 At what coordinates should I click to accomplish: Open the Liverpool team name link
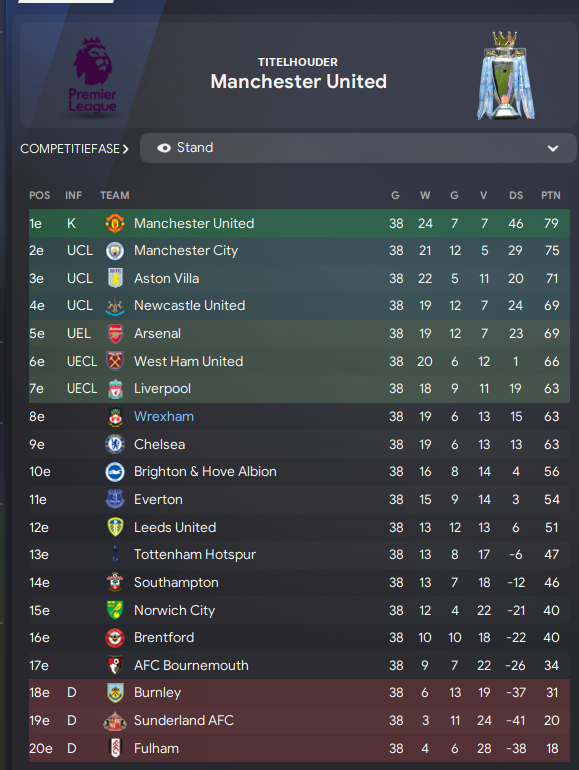coord(163,388)
